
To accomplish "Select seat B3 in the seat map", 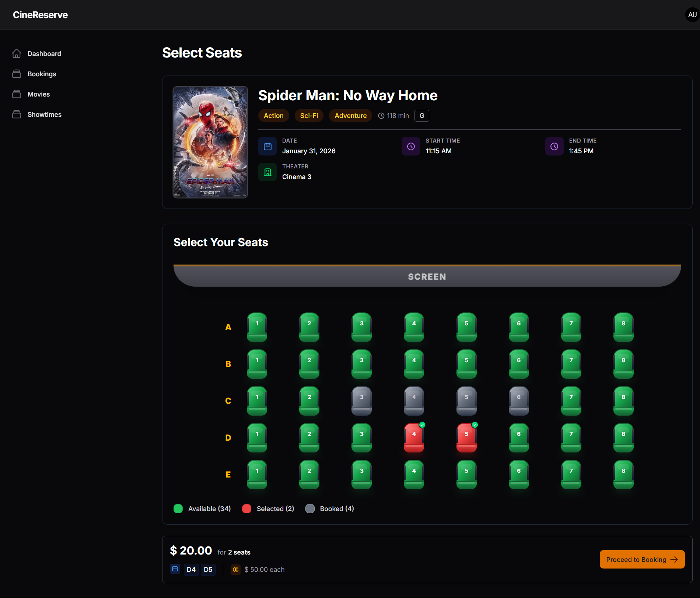I will [361, 364].
